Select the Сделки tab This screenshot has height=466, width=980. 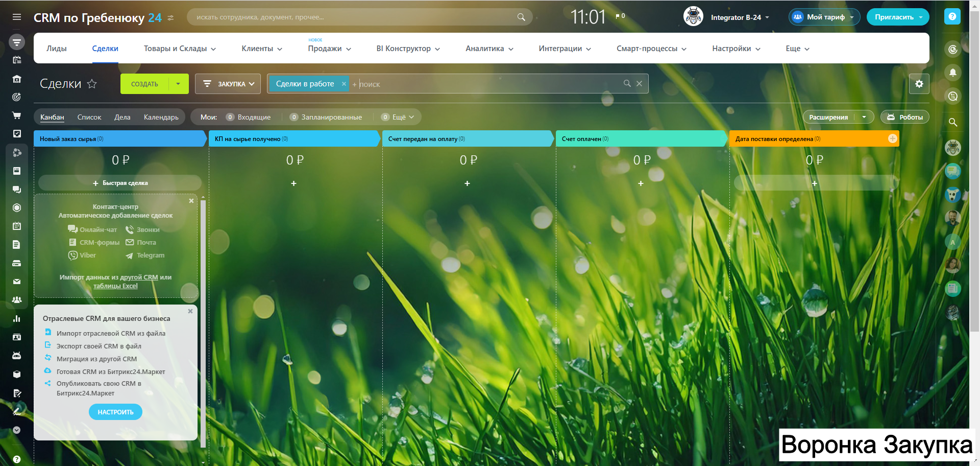pyautogui.click(x=105, y=49)
